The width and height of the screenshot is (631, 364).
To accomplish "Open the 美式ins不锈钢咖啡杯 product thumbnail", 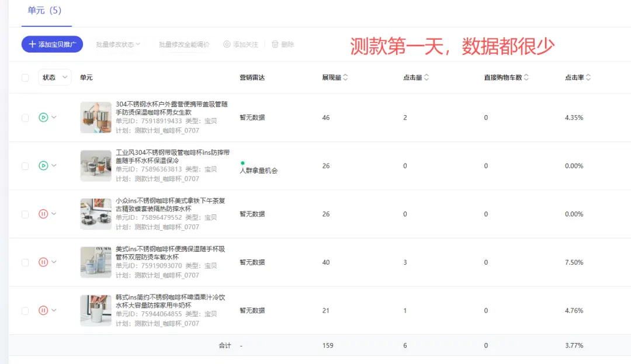I will click(x=96, y=262).
